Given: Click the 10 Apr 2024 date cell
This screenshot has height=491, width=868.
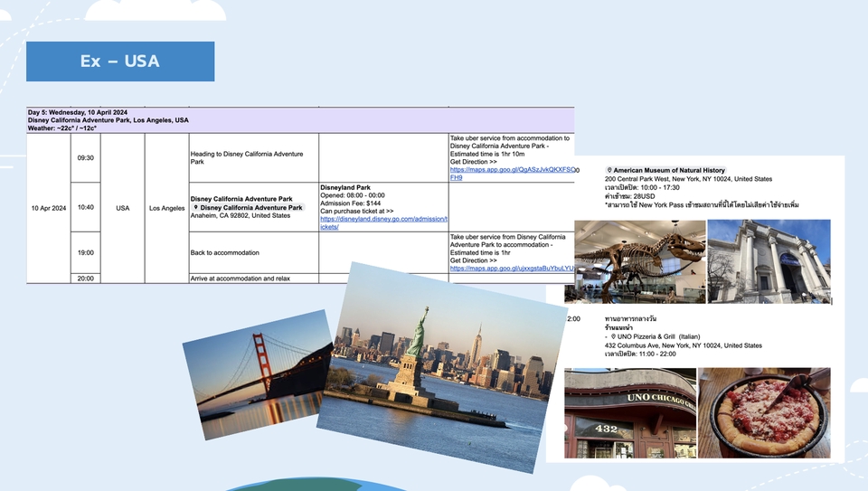Looking at the screenshot, I should 49,208.
